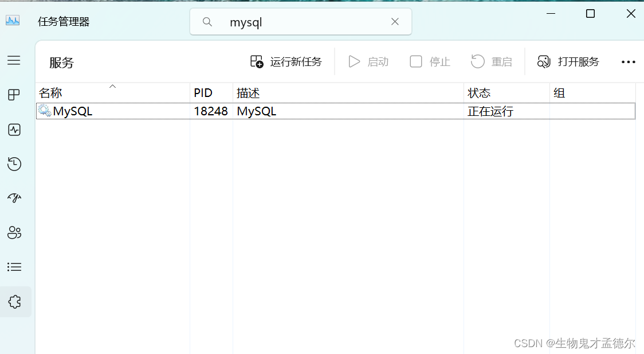Go to the Processes page icon
644x354 pixels.
(14, 95)
